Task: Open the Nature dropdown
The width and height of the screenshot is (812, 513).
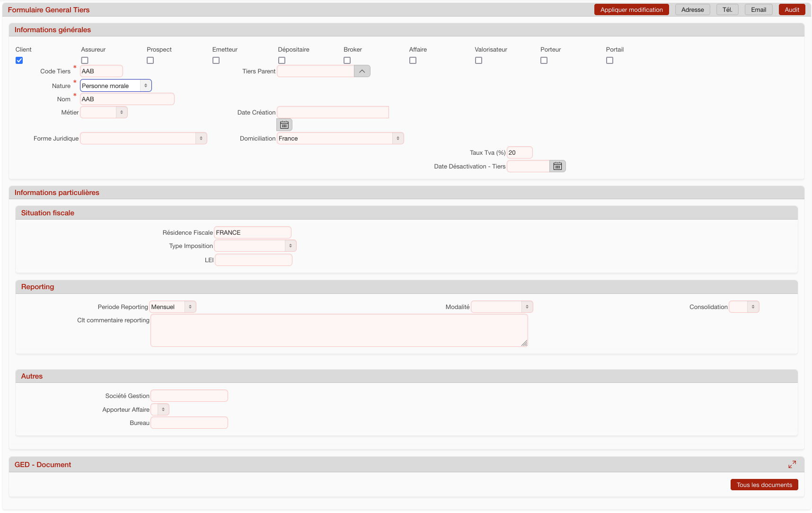Action: 115,86
